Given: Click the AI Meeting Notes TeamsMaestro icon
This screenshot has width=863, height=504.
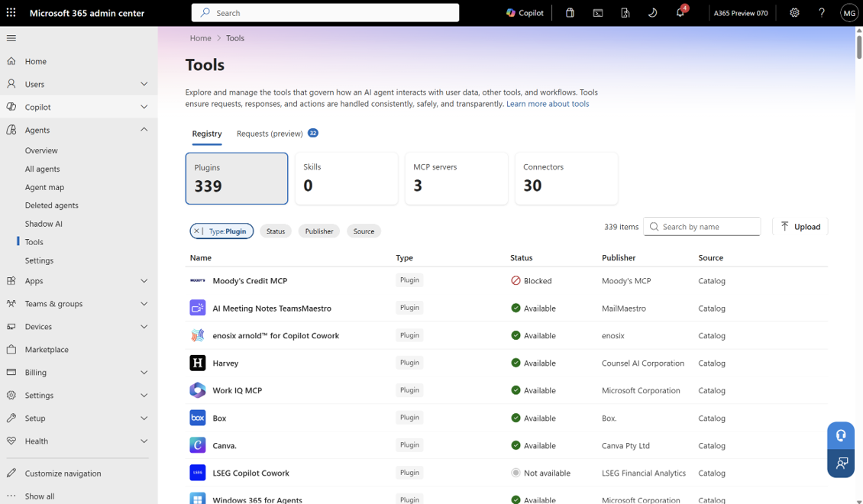Looking at the screenshot, I should point(198,308).
